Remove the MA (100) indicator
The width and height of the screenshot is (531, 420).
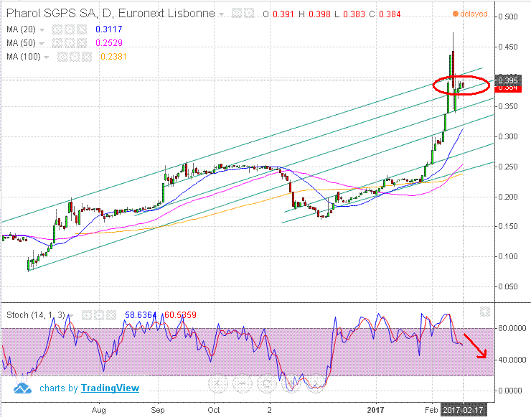pos(87,57)
